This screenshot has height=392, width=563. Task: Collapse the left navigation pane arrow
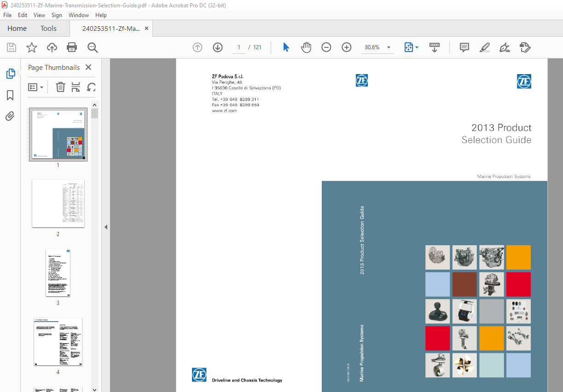click(x=105, y=227)
